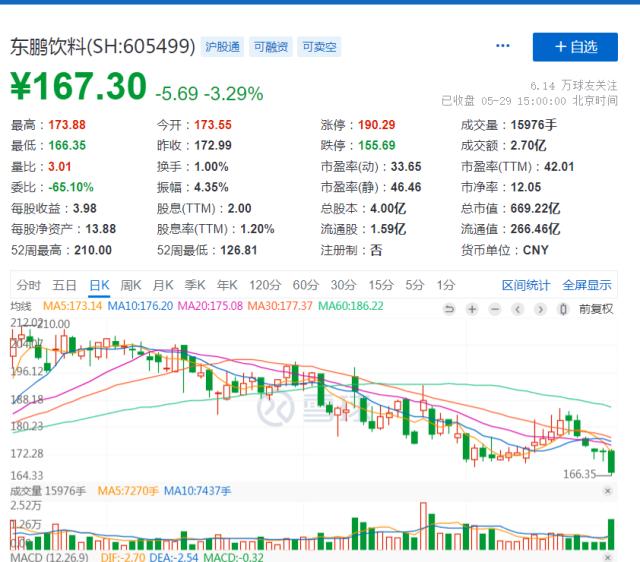
Task: Click the 可融资 tag
Action: coord(271,47)
